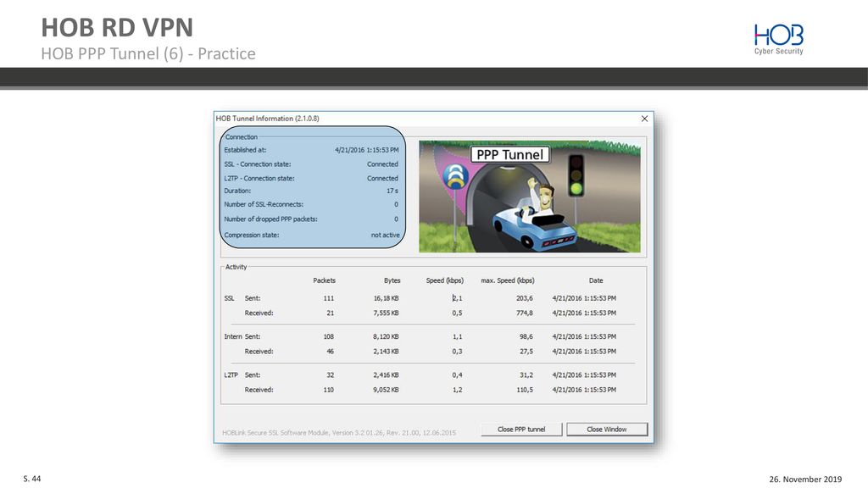Select the L2TP - Connection state value Connected

(382, 178)
